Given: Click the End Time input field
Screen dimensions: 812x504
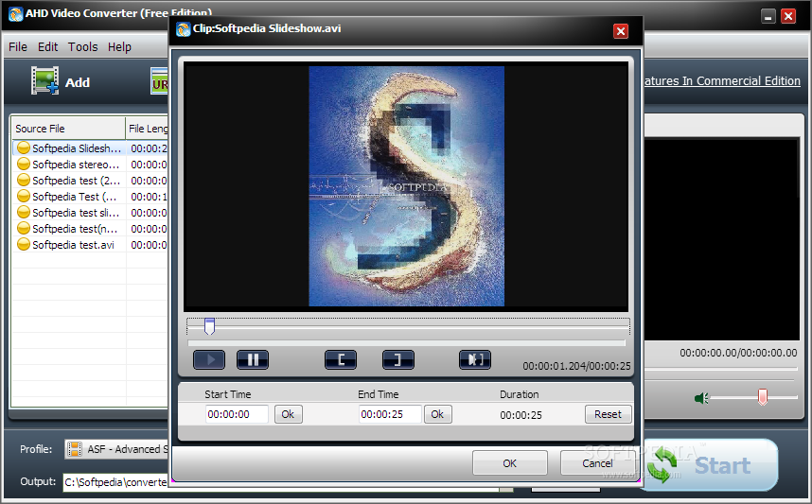Looking at the screenshot, I should point(390,414).
